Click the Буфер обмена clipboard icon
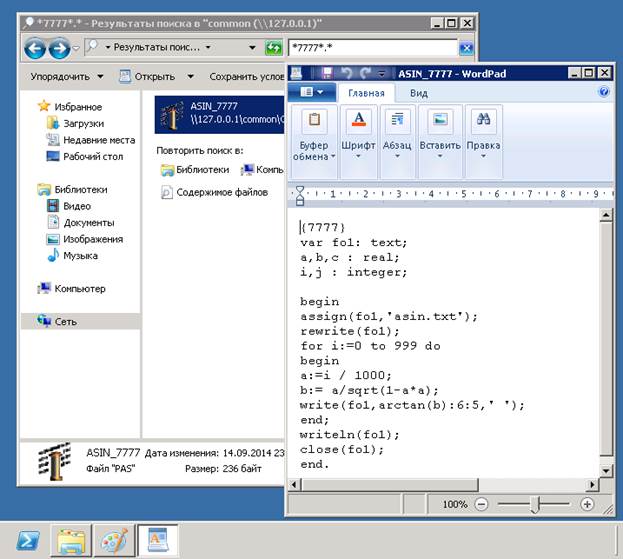Image resolution: width=623 pixels, height=559 pixels. tap(314, 120)
